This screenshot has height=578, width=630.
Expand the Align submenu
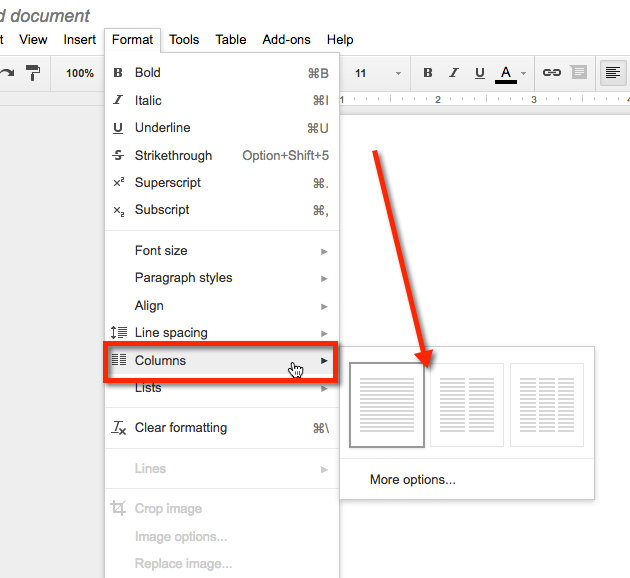tap(222, 306)
